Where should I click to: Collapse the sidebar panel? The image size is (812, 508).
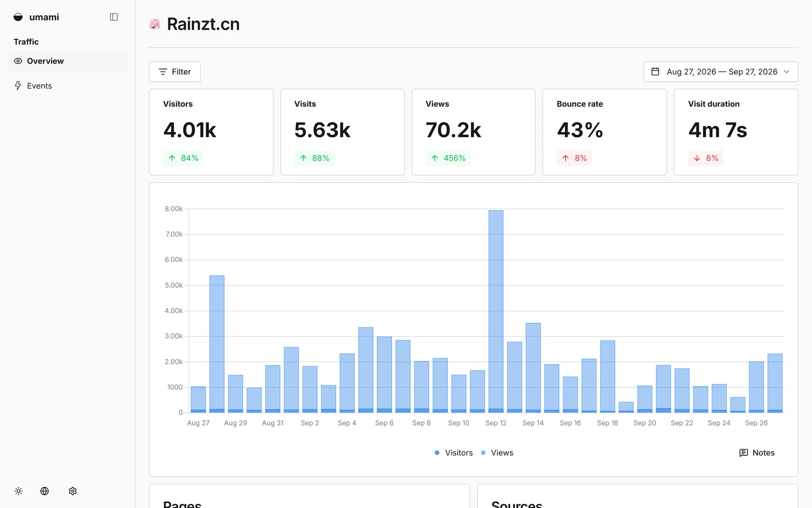[114, 17]
